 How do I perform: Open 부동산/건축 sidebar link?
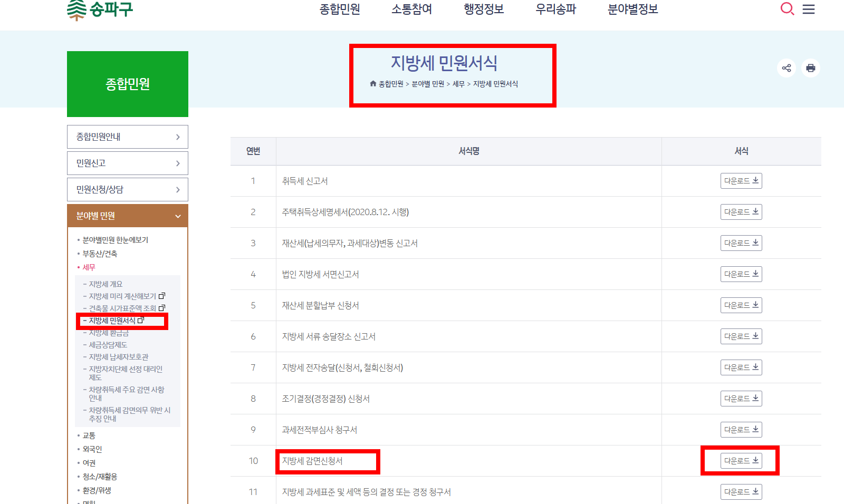pyautogui.click(x=100, y=254)
